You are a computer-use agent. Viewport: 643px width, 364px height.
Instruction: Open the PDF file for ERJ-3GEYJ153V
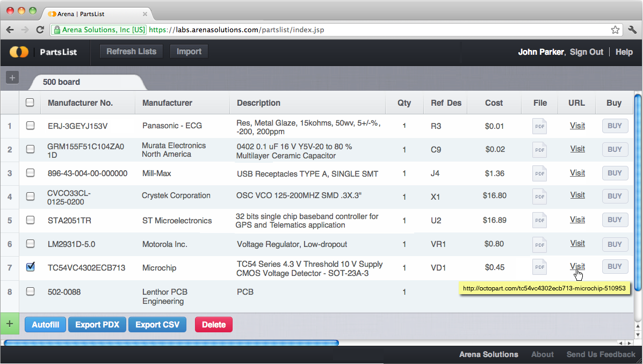(x=540, y=126)
